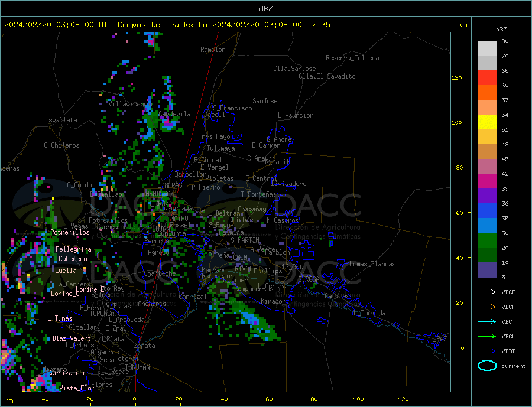Click the 'Chapanay' place label
Screen dimensions: 532x407
(252, 209)
